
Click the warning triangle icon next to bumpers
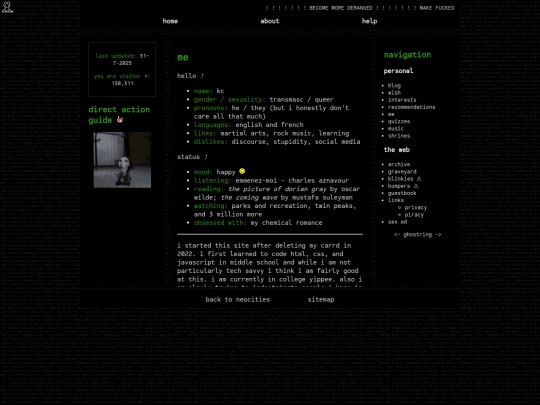pyautogui.click(x=416, y=186)
